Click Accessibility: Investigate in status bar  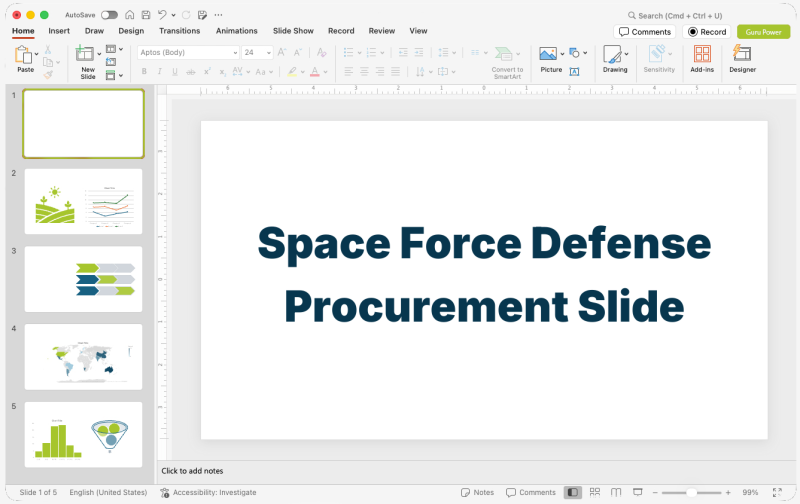pyautogui.click(x=208, y=492)
